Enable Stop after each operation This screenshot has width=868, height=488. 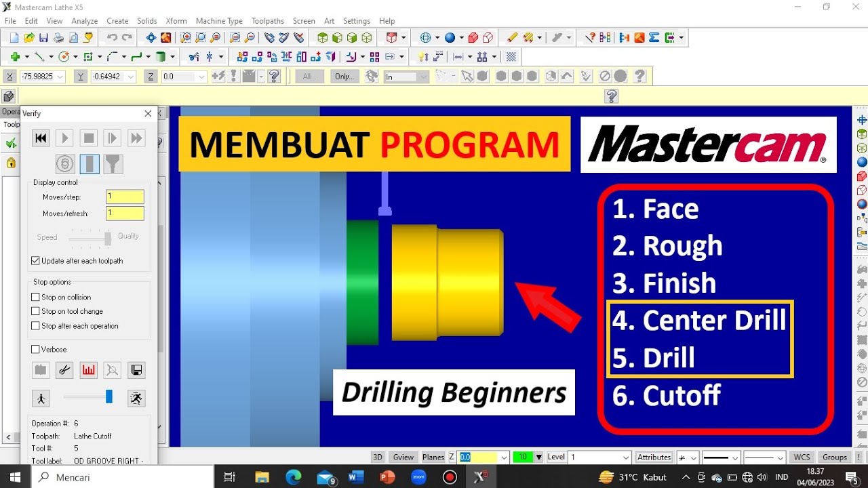pos(35,325)
